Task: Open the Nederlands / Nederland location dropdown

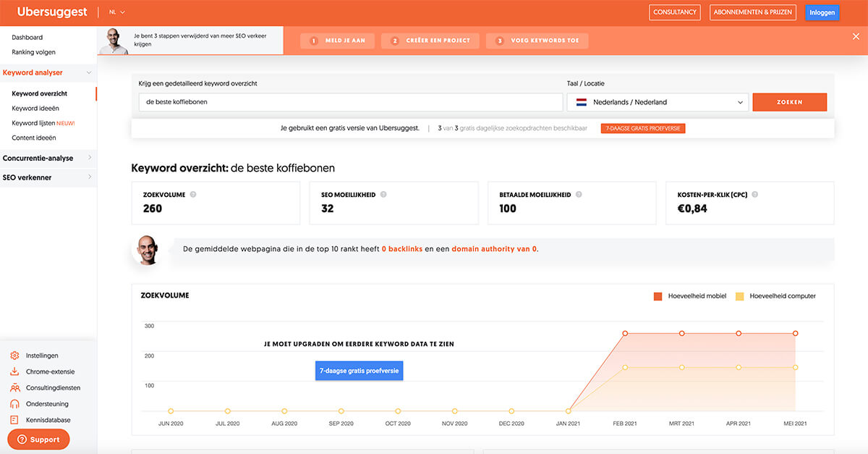Action: pyautogui.click(x=658, y=102)
